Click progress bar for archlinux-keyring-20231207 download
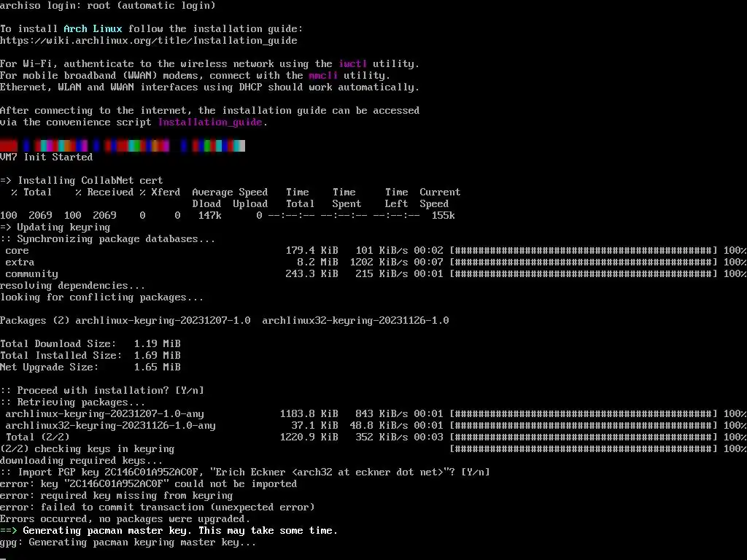This screenshot has width=747, height=560. pyautogui.click(x=584, y=414)
